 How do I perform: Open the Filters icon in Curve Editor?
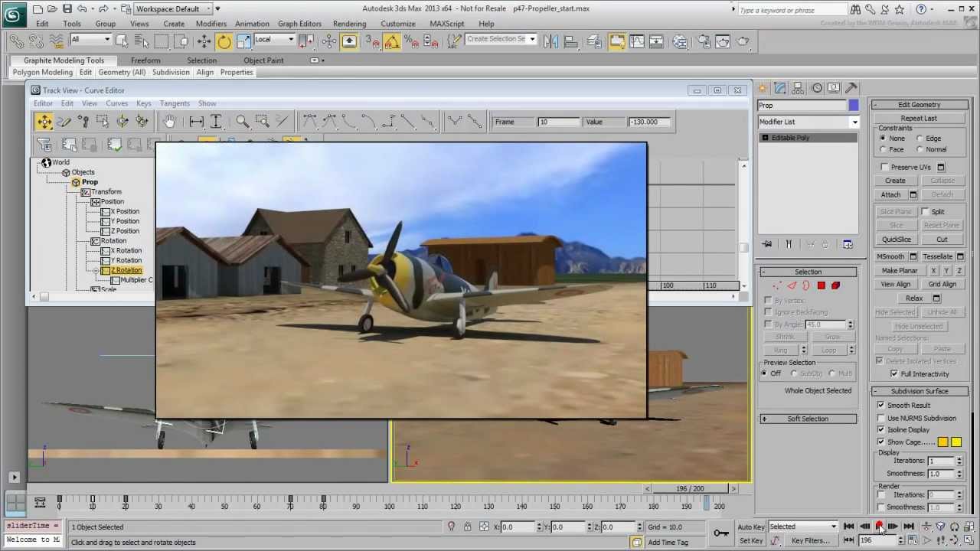tap(44, 145)
